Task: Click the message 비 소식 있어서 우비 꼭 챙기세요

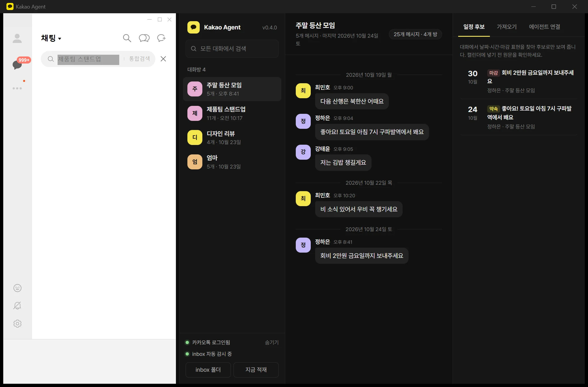Action: point(359,209)
